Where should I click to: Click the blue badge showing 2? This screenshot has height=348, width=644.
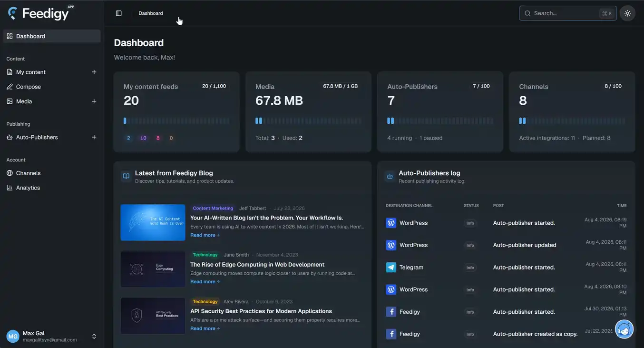click(x=128, y=138)
